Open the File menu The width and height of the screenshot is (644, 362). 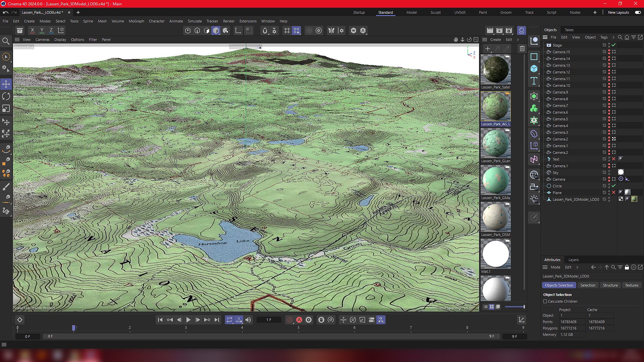pos(5,21)
